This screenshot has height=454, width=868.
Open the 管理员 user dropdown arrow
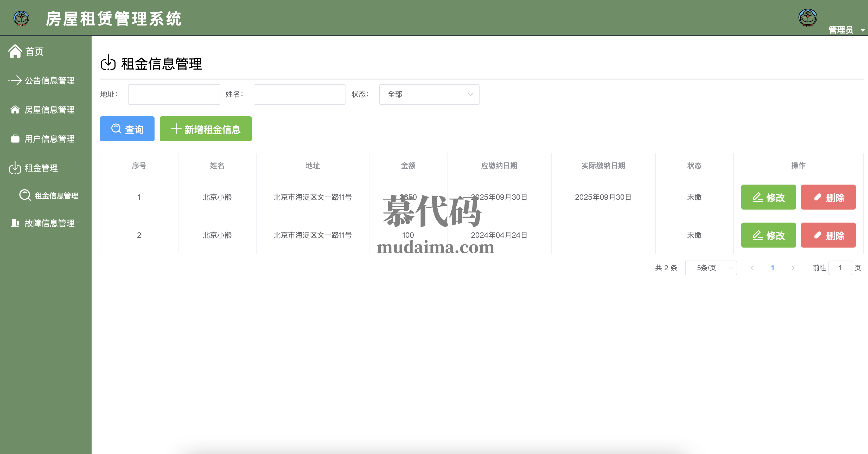point(862,30)
